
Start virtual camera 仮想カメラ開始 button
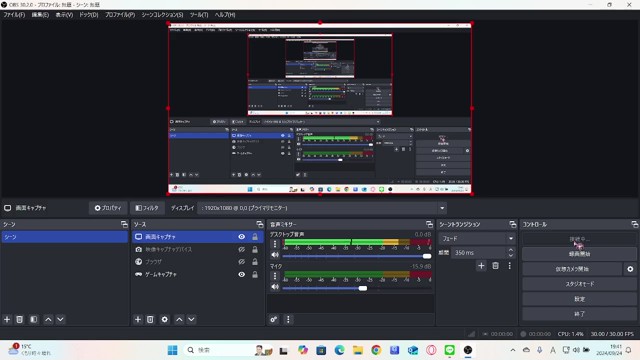572,269
